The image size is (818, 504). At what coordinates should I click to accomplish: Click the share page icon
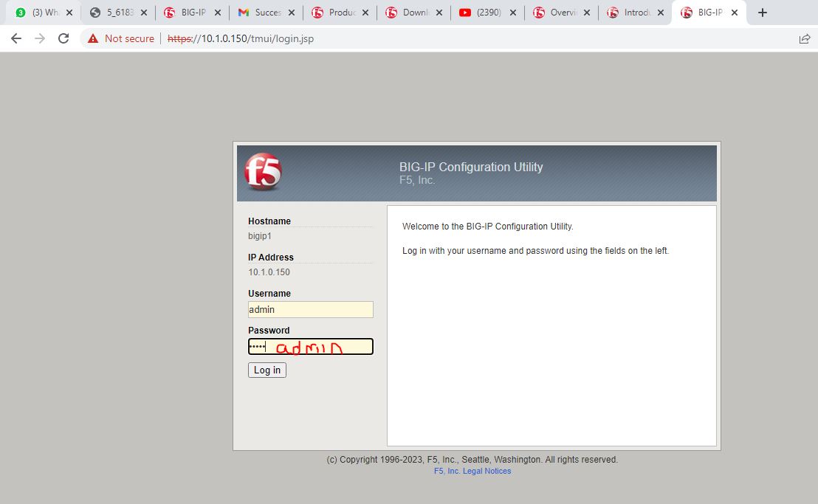[804, 38]
